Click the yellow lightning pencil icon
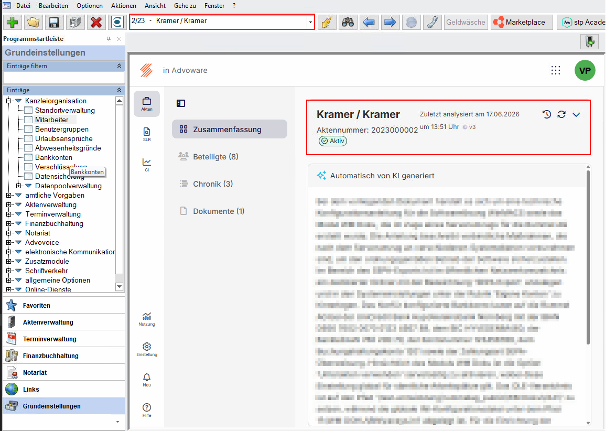 [327, 22]
